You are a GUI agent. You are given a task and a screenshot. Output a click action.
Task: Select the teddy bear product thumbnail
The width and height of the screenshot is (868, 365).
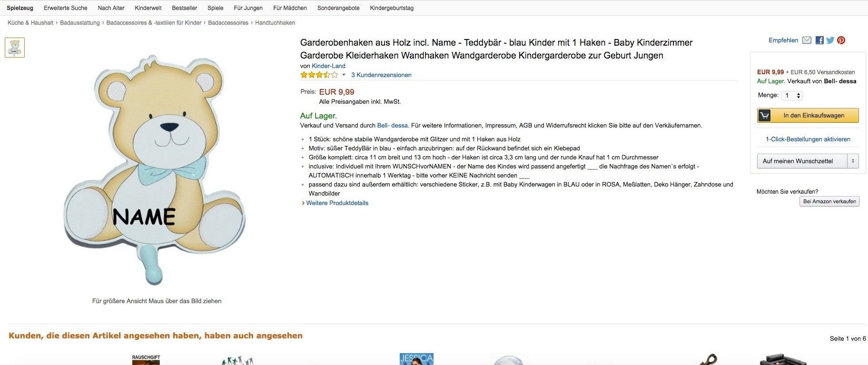(x=15, y=48)
